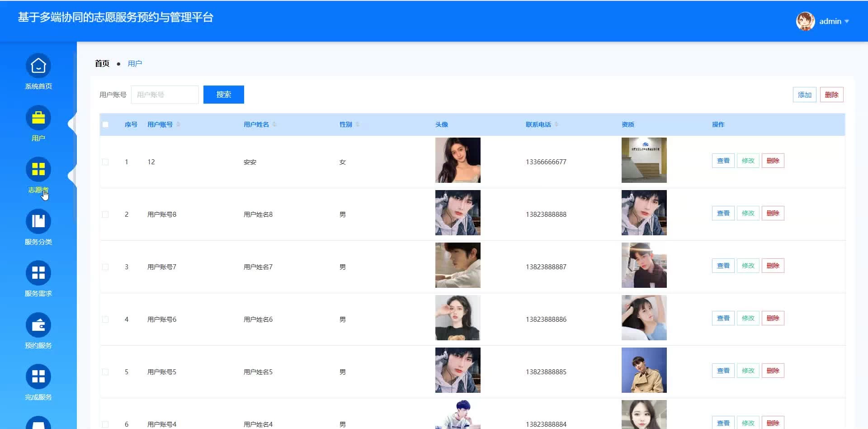Select phone number 13366666677

pyautogui.click(x=546, y=162)
